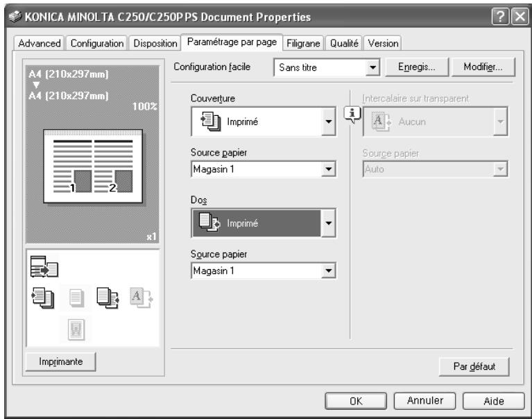The height and width of the screenshot is (419, 532).
Task: Click the layout icon atop the summary panel
Action: [x=44, y=266]
